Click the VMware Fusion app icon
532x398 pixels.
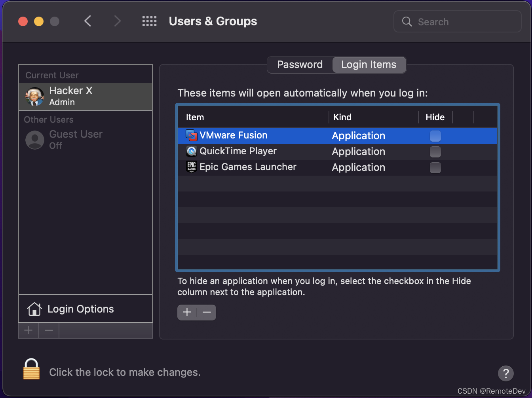point(192,135)
